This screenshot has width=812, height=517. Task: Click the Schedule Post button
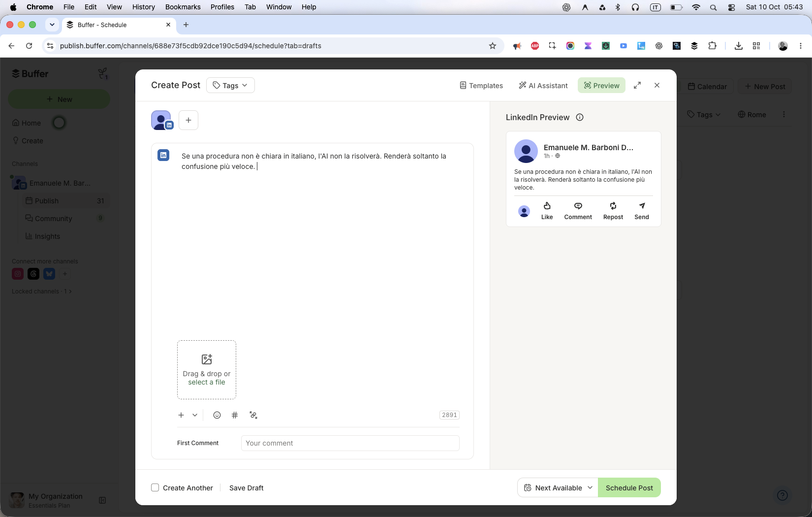coord(629,487)
